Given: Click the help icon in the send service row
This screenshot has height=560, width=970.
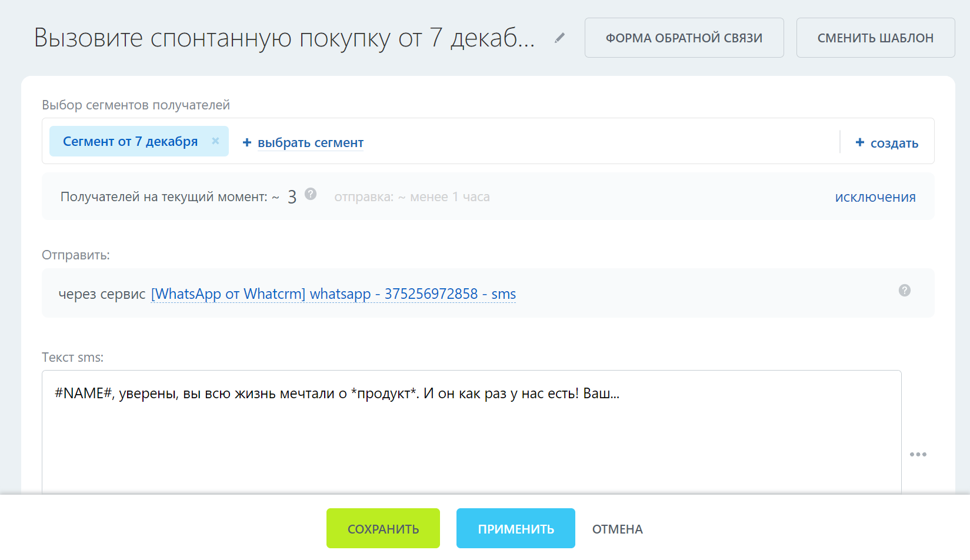Looking at the screenshot, I should pyautogui.click(x=905, y=290).
